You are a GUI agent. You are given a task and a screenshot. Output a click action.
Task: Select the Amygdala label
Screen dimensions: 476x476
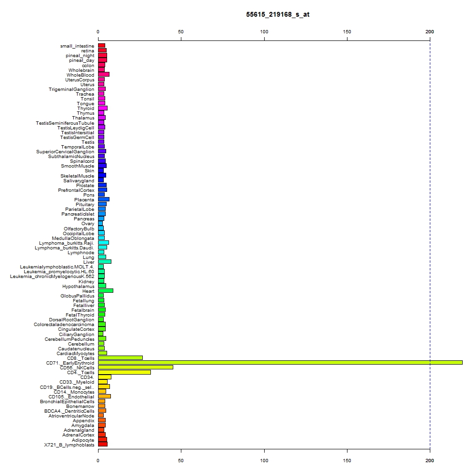click(83, 426)
